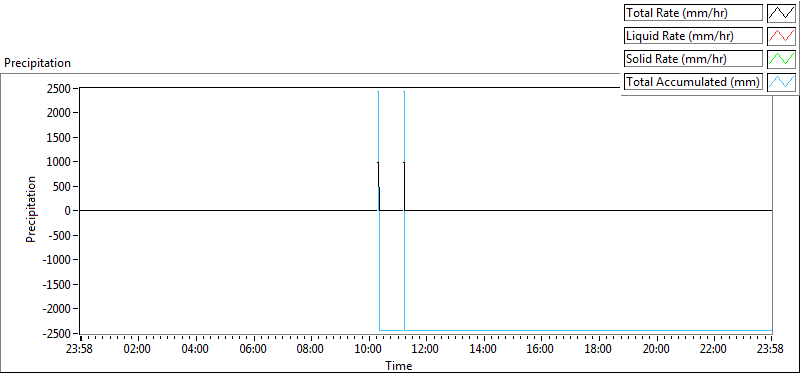Select the Liquid Rate (mm/hr) legend label
Viewport: 800px width, 373px height.
point(693,36)
